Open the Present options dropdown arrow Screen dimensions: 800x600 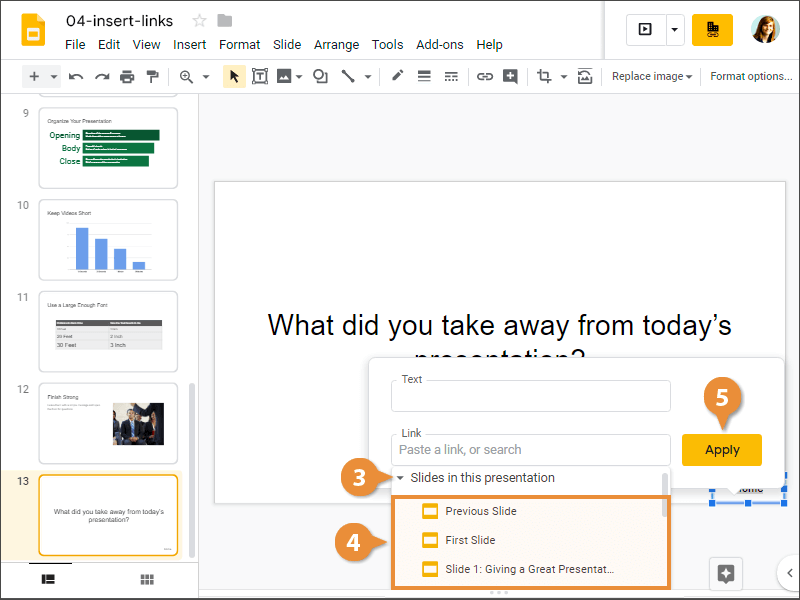click(x=675, y=30)
